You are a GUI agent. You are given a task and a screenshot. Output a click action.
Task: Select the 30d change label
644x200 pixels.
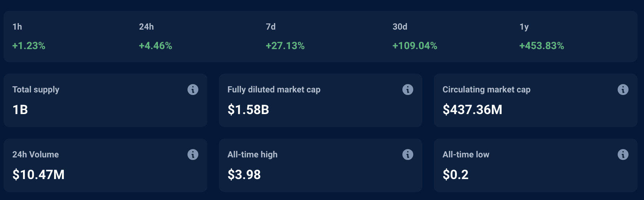point(400,27)
